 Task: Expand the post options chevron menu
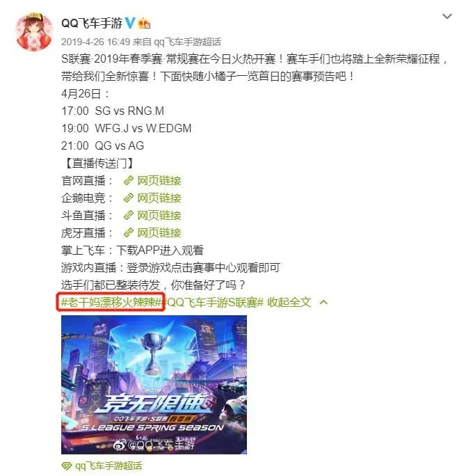[447, 17]
